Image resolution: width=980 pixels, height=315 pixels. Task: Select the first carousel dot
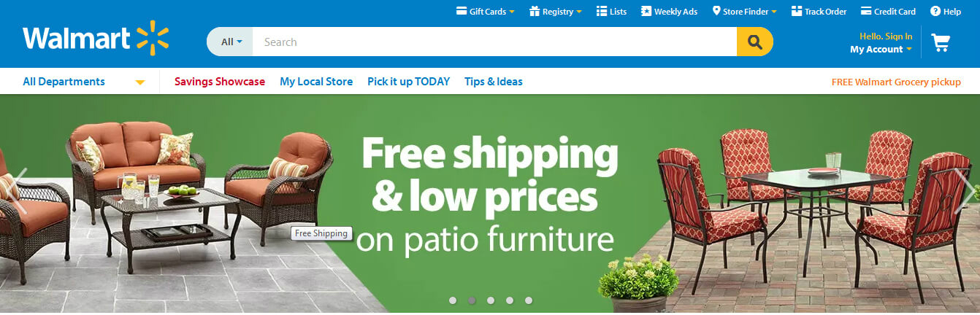[x=453, y=300]
